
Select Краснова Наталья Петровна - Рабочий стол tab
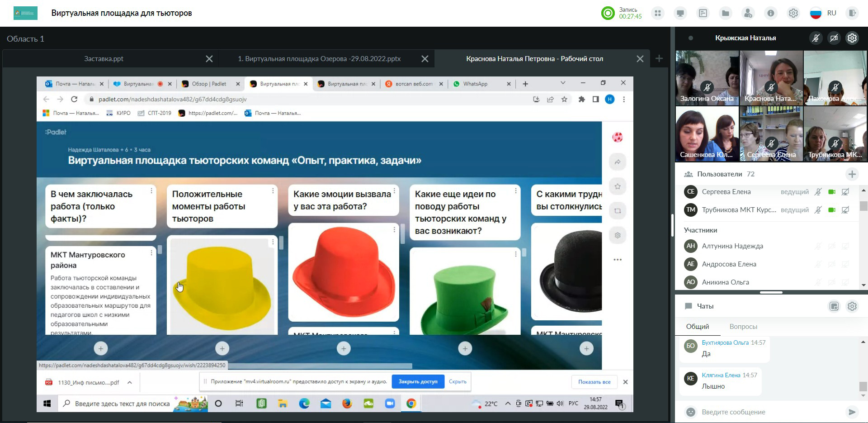535,59
